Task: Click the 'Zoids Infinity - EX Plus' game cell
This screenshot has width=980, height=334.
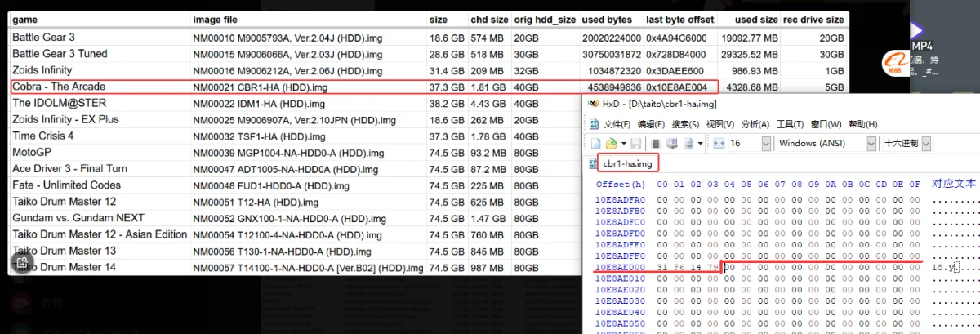Action: click(x=65, y=119)
